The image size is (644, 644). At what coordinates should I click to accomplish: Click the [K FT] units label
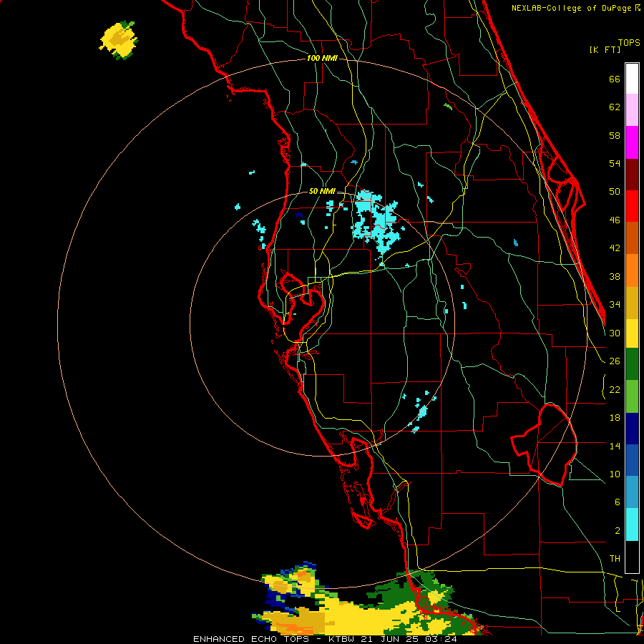pos(605,49)
